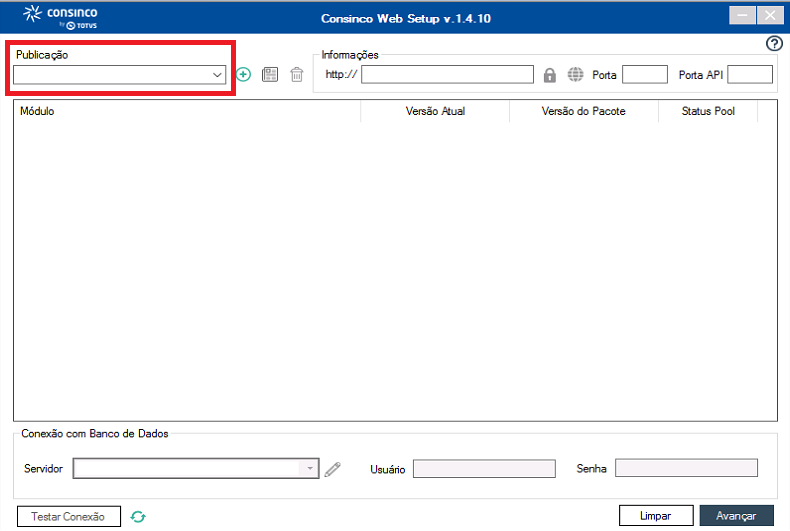Click the Status Pool column header
This screenshot has width=790, height=531.
[708, 111]
